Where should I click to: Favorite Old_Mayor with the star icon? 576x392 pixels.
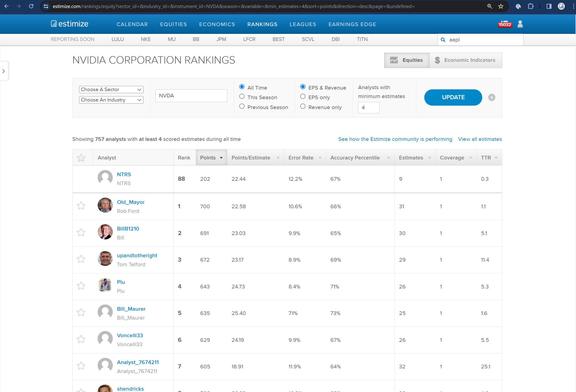tap(81, 206)
